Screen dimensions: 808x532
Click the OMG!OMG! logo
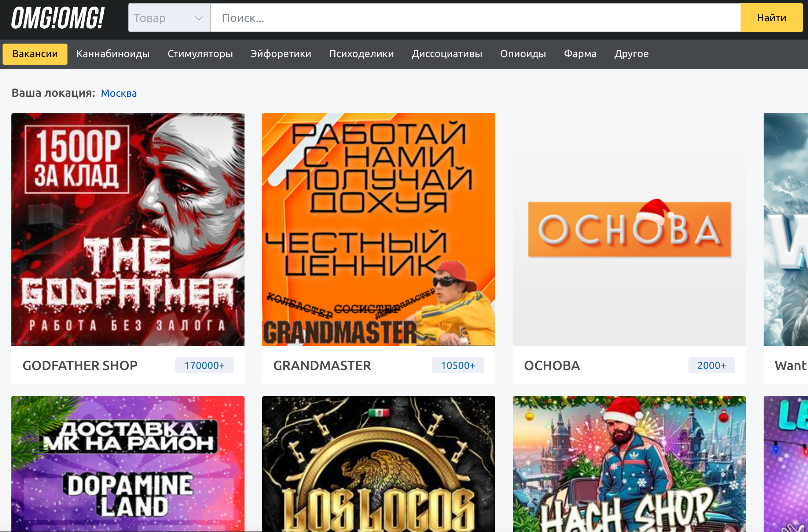pyautogui.click(x=58, y=18)
